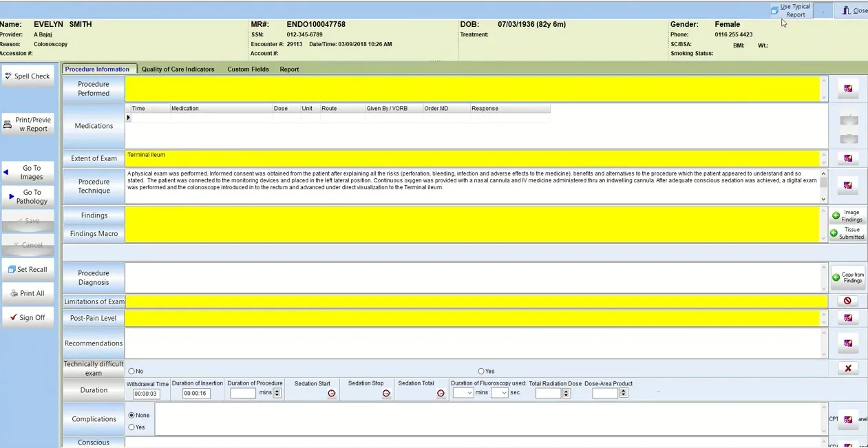This screenshot has height=448, width=868.
Task: Choose Yes under Complications
Action: [131, 427]
